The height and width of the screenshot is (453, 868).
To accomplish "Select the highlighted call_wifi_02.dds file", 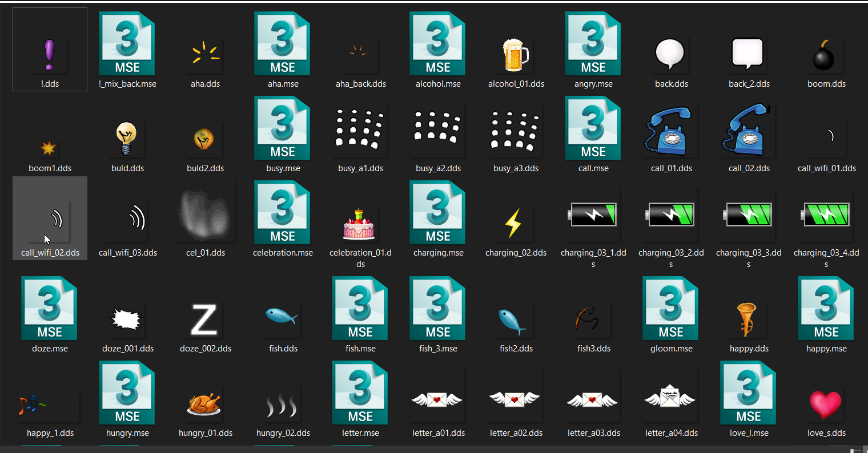I will click(50, 218).
